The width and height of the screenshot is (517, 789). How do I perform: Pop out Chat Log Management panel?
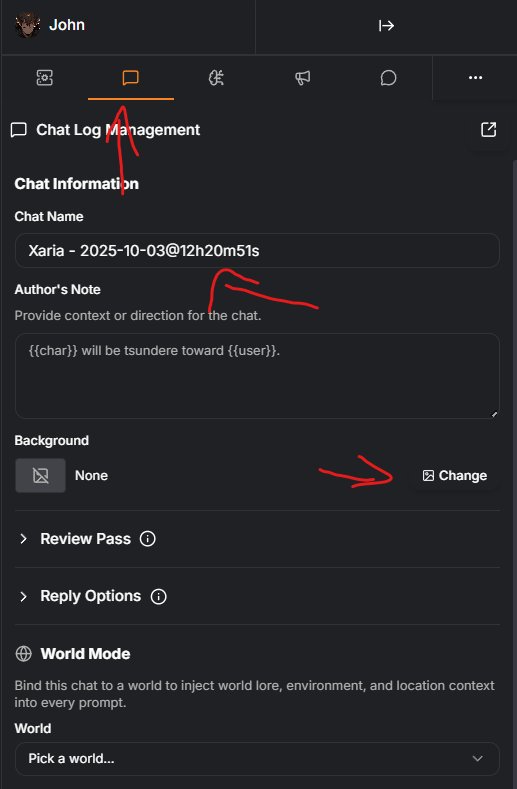(488, 130)
